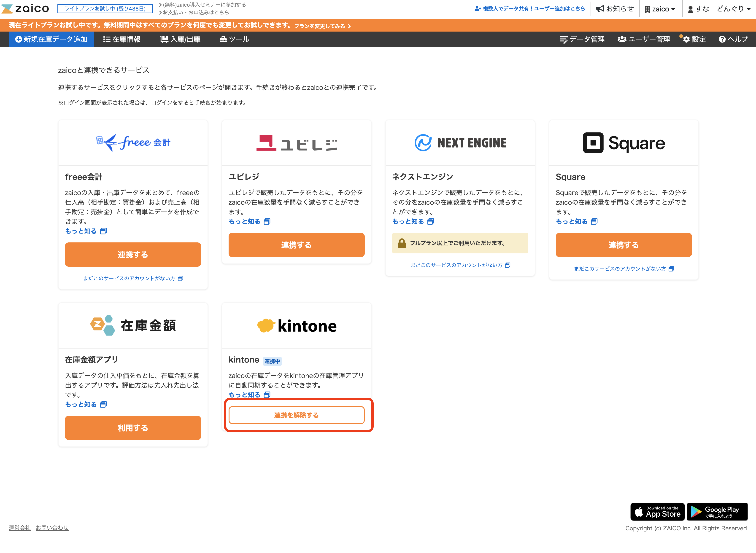This screenshot has height=553, width=756.
Task: Click the 在庫金額アプリ card title
Action: tap(91, 360)
